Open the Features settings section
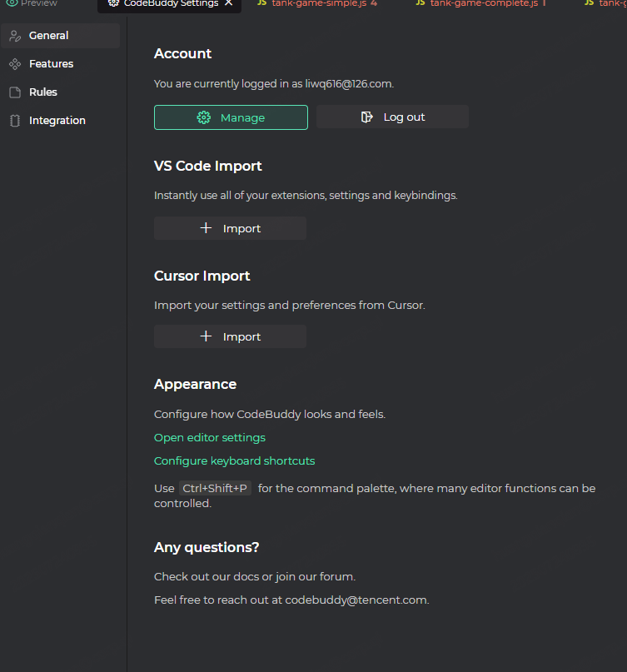 pos(61,64)
